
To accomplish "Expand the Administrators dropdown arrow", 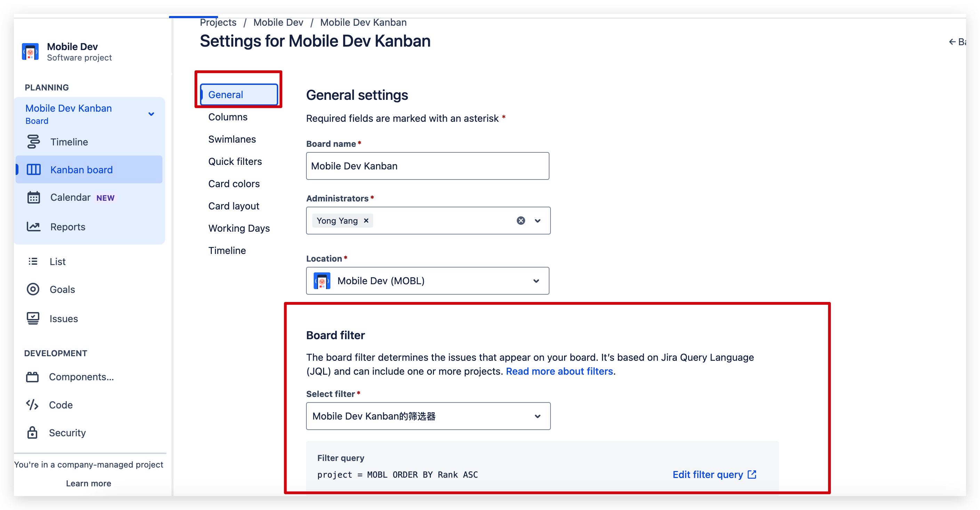I will coord(538,220).
